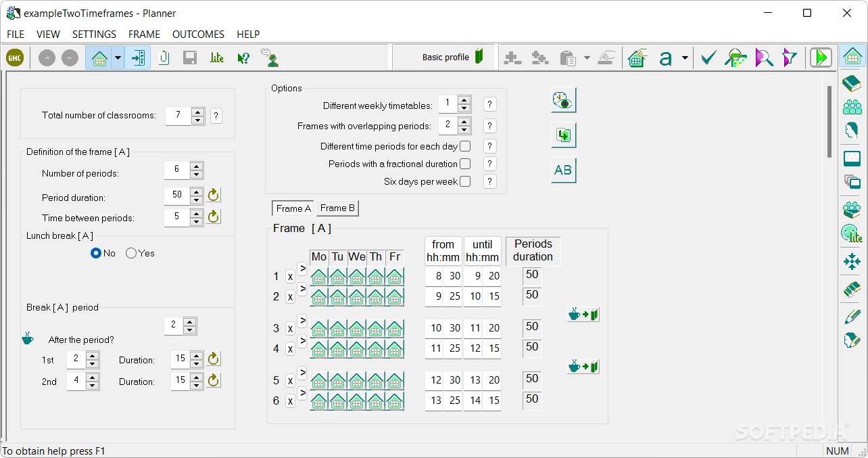Toggle Wednesday house icon in period 3

coord(357,328)
